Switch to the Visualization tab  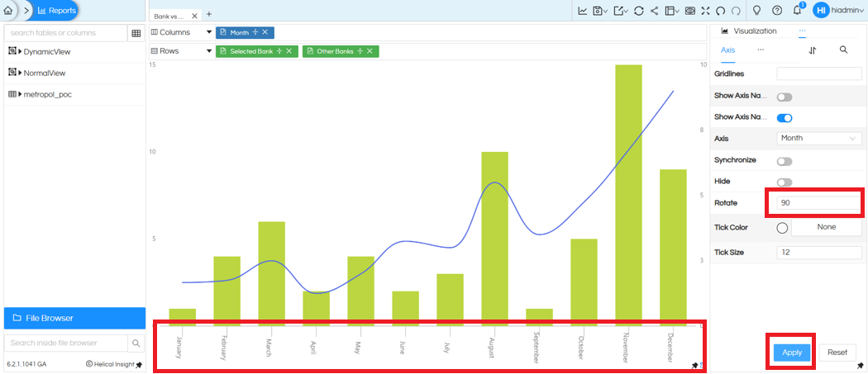pyautogui.click(x=749, y=31)
